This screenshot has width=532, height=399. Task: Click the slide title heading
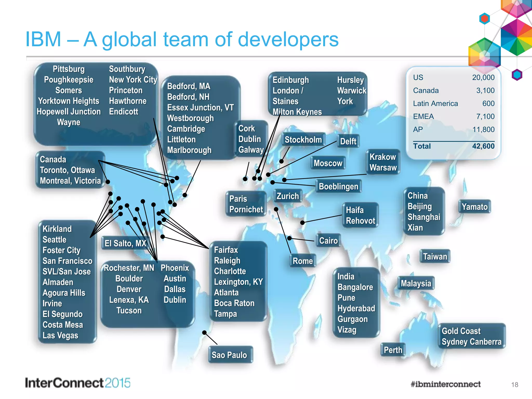(x=182, y=39)
